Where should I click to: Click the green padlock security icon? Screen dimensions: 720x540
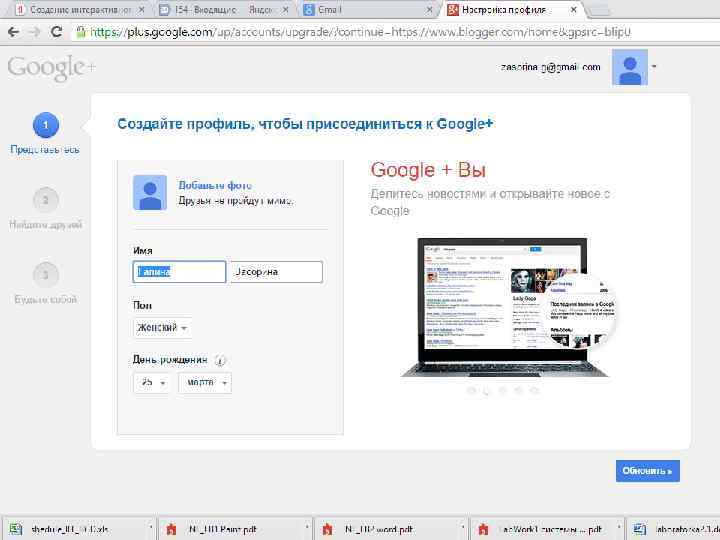coord(81,32)
